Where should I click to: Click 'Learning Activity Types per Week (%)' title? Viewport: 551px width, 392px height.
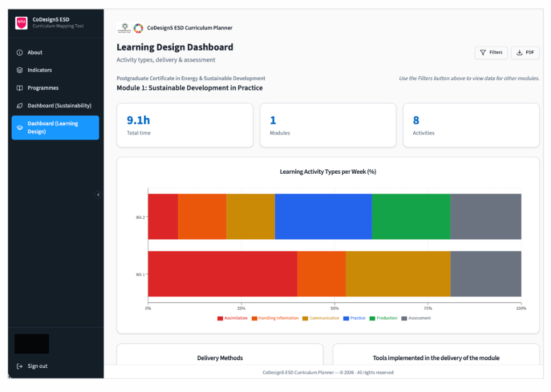[328, 172]
